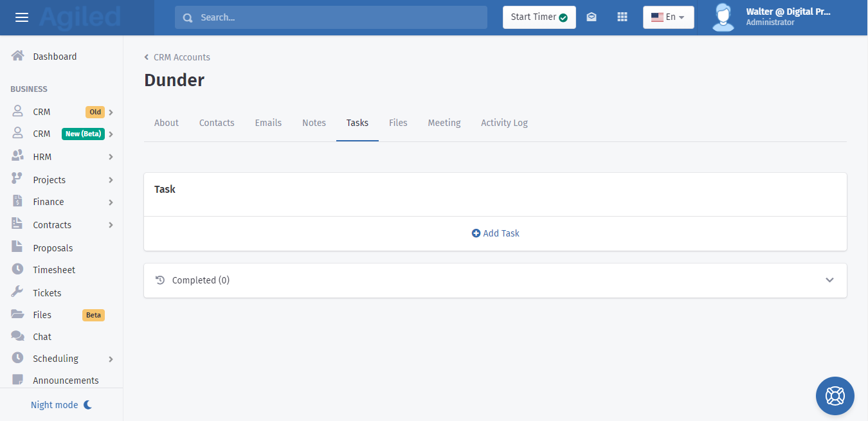Open the hamburger menu icon
Image resolution: width=868 pixels, height=421 pixels.
(22, 17)
